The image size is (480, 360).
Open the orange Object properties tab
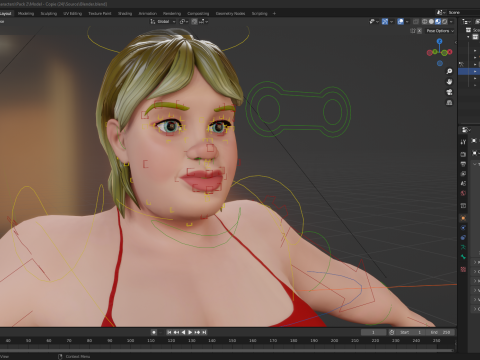[x=463, y=218]
